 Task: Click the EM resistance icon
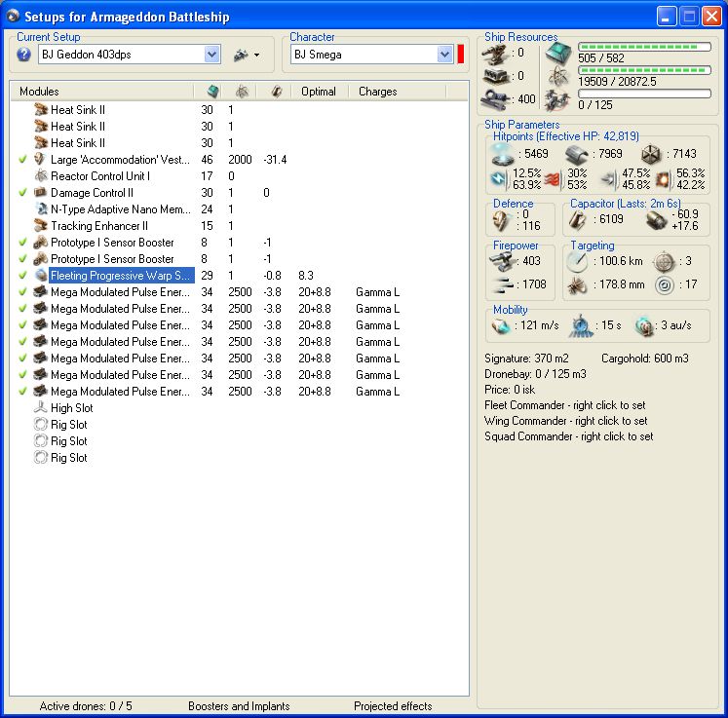[500, 179]
